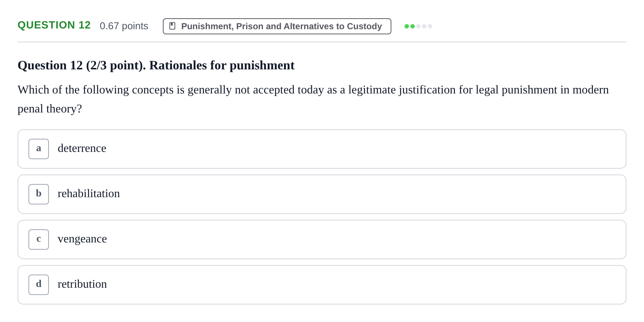
Task: Click the 0.67 points label
Action: coord(124,26)
